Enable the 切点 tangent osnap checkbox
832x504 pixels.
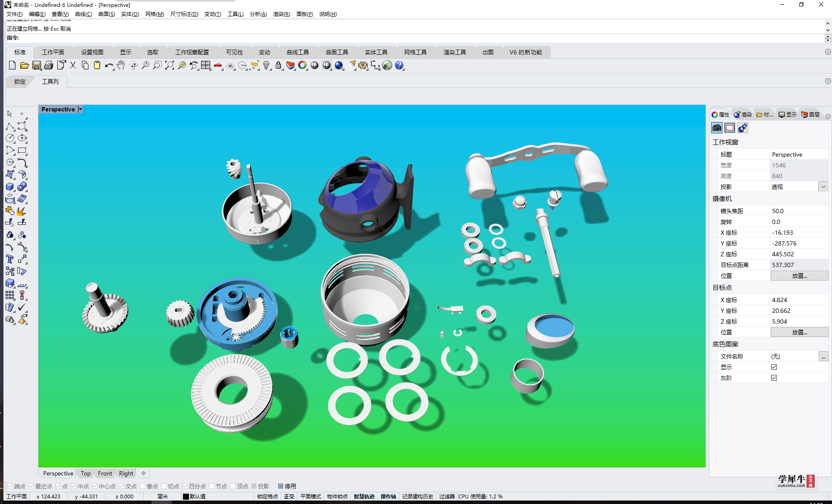point(164,486)
